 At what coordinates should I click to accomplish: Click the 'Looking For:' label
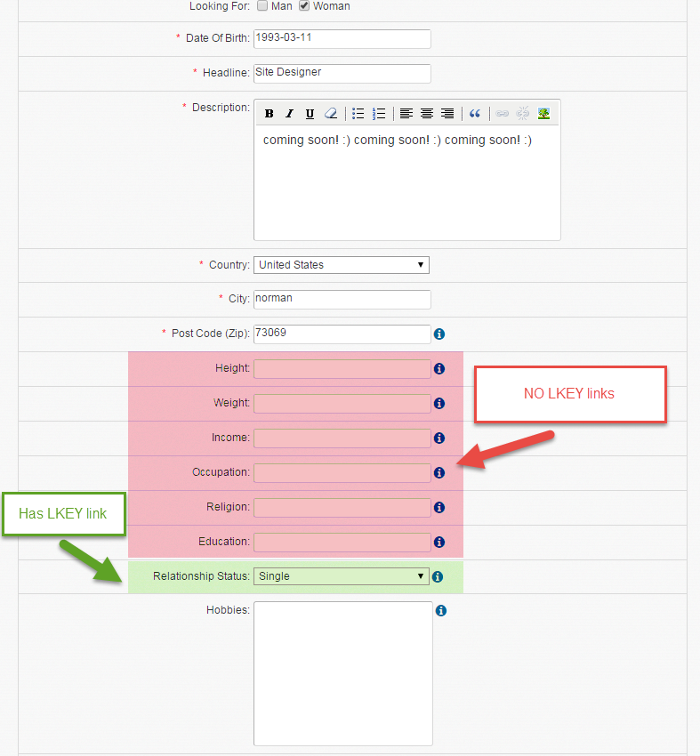click(220, 6)
